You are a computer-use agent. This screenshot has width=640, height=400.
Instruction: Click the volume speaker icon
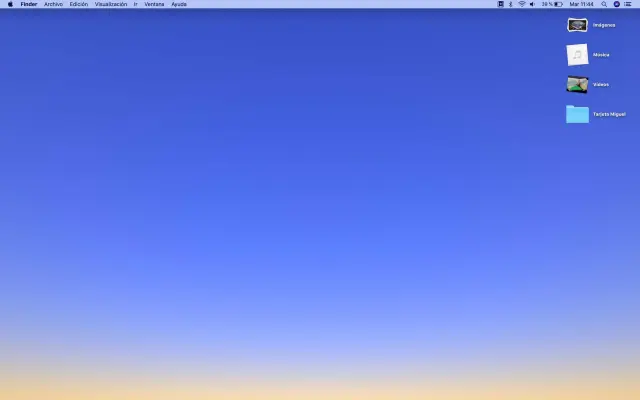pyautogui.click(x=532, y=4)
